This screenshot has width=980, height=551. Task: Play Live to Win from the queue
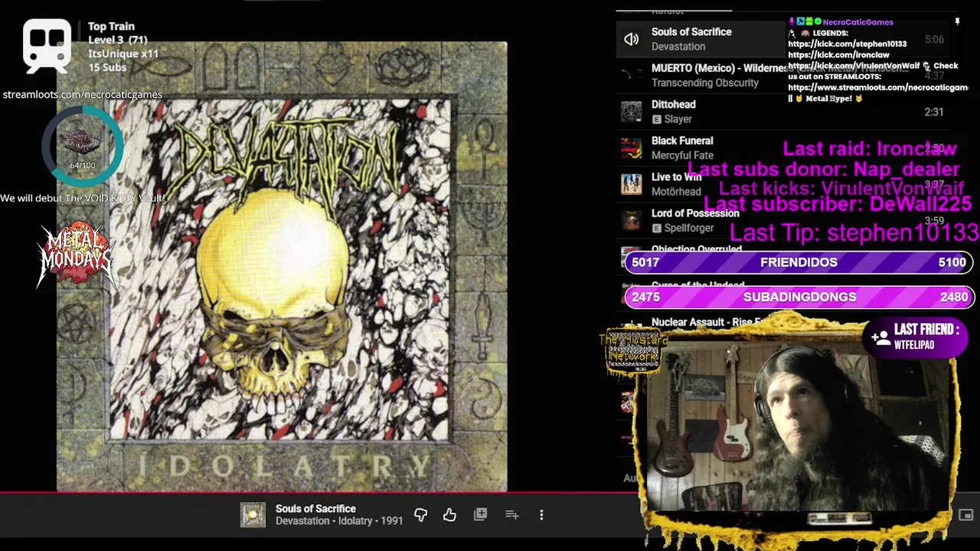point(676,177)
